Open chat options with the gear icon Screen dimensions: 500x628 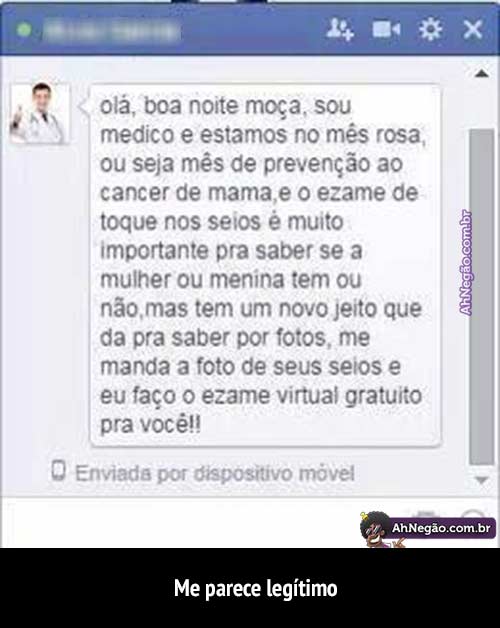pyautogui.click(x=430, y=29)
